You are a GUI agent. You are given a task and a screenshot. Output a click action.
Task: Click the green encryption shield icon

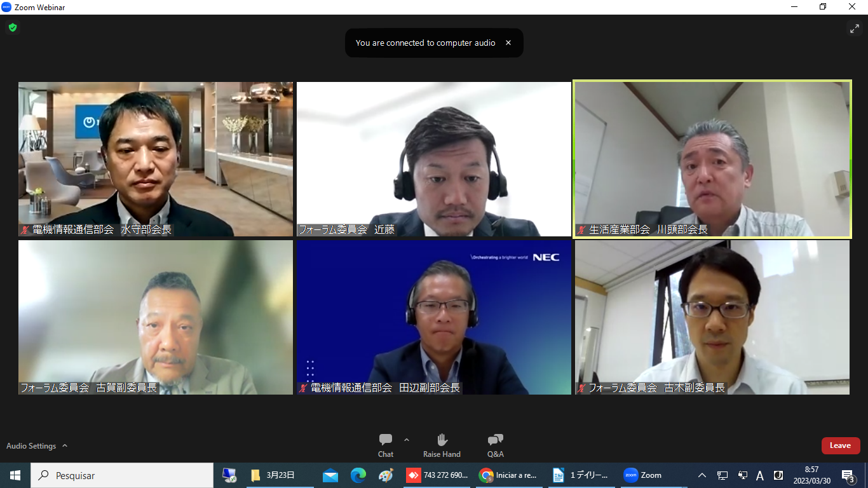[x=13, y=27]
